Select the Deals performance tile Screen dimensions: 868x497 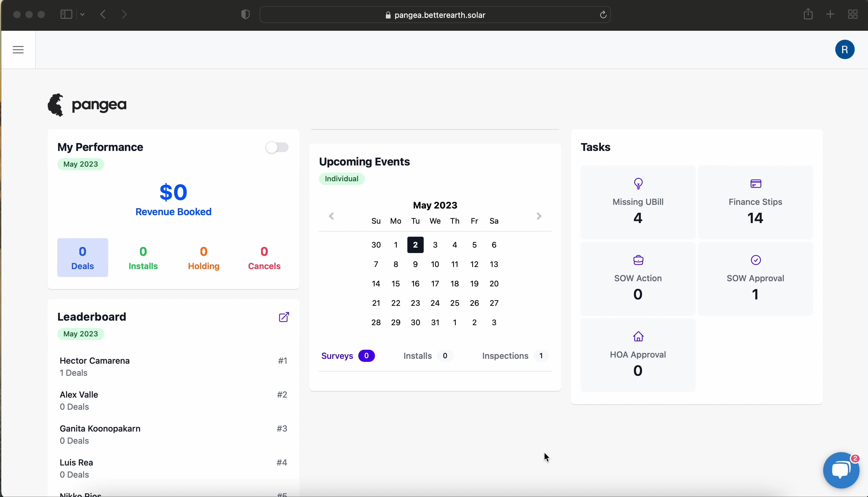point(83,258)
